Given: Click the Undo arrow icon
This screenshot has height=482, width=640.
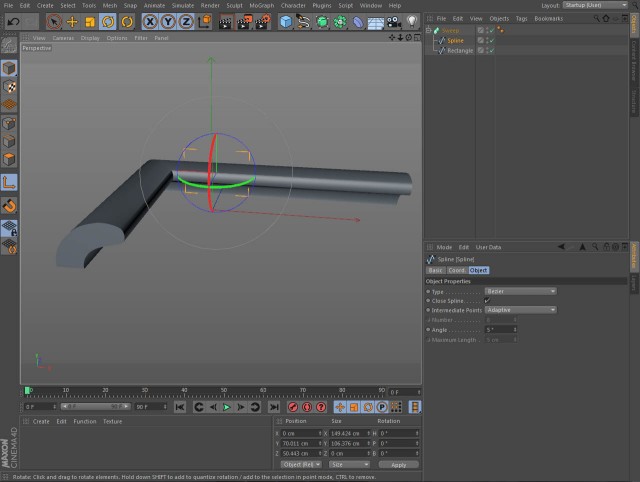Looking at the screenshot, I should pyautogui.click(x=13, y=22).
